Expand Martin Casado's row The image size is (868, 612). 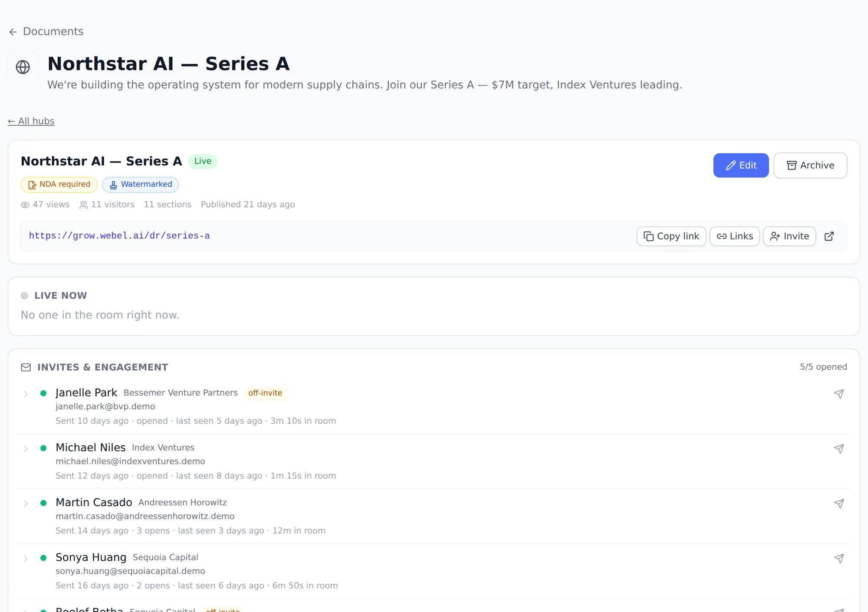(x=26, y=504)
